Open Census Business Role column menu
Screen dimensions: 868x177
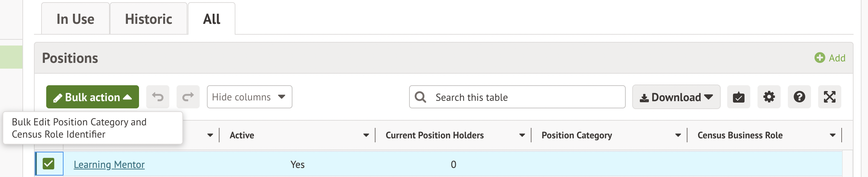833,135
